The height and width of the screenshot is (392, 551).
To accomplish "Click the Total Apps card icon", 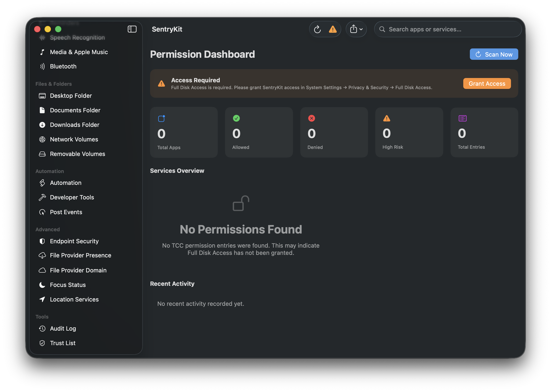I will [161, 118].
